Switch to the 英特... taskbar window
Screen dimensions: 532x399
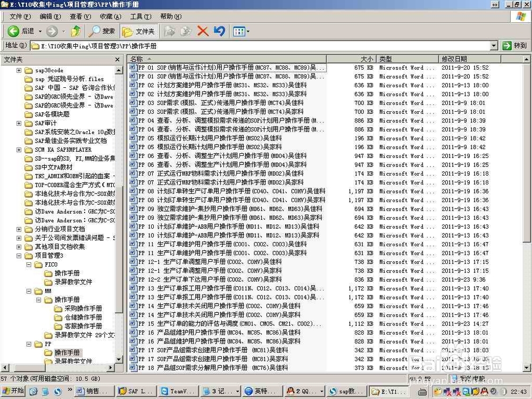click(262, 391)
